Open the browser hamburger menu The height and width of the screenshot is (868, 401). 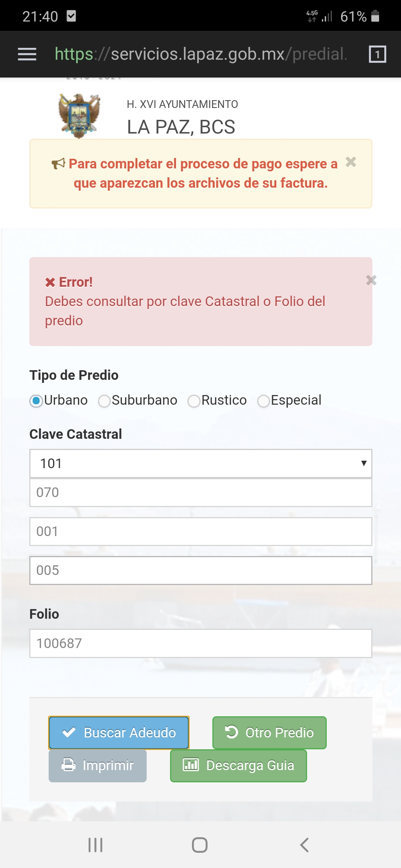click(x=27, y=54)
